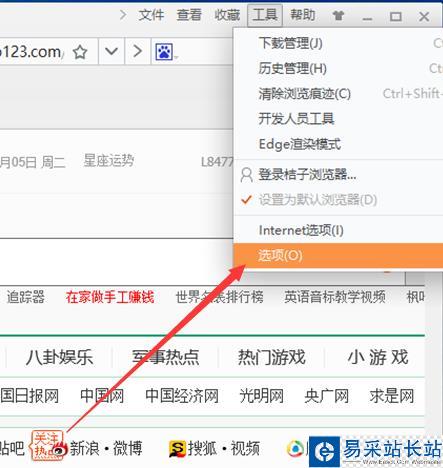This screenshot has height=468, width=443.
Task: Click the user avatar login icon
Action: pyautogui.click(x=246, y=175)
